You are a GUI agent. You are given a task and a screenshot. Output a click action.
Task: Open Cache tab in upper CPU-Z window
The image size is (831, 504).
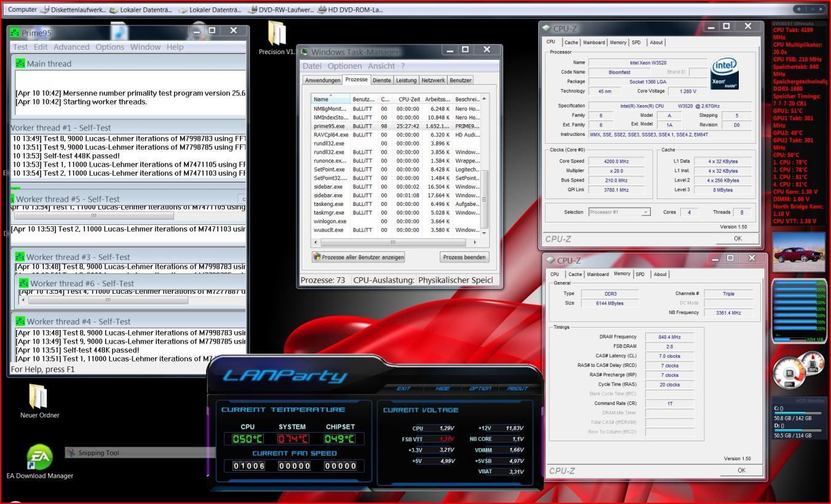point(571,42)
